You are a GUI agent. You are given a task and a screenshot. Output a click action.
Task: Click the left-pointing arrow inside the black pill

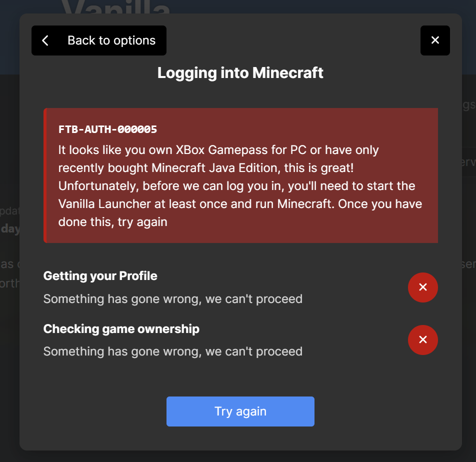[45, 40]
